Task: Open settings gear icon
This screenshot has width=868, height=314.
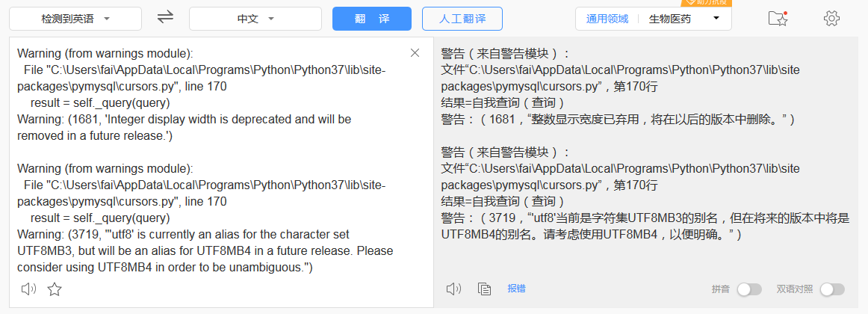Action: click(831, 18)
